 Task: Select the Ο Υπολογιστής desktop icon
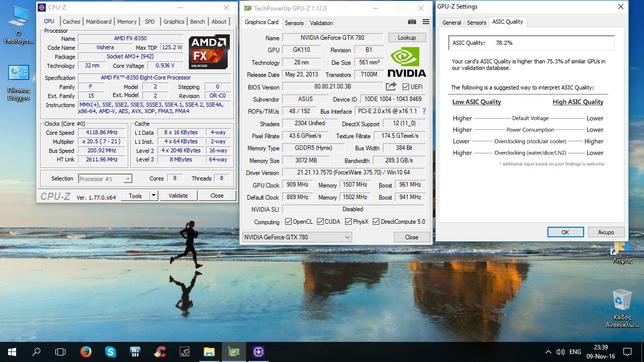pos(19,25)
